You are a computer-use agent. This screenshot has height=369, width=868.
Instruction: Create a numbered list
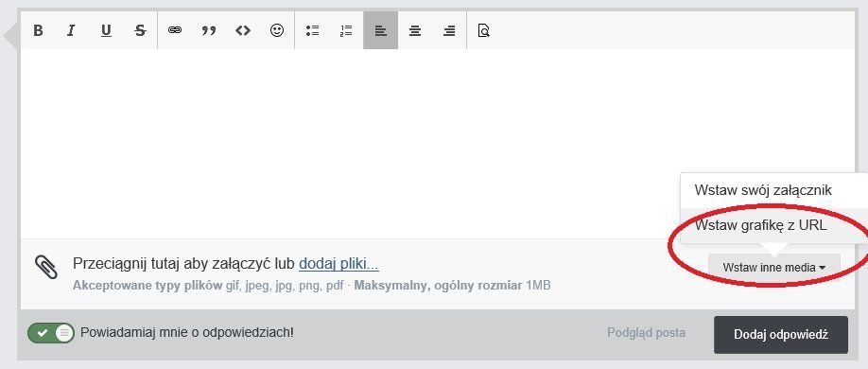coord(346,30)
